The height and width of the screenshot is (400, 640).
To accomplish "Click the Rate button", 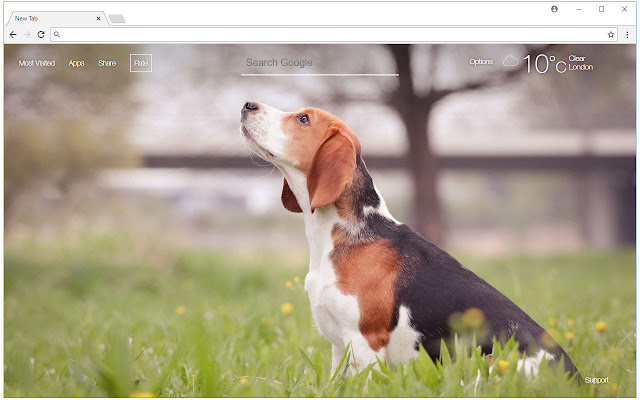I will pyautogui.click(x=141, y=63).
